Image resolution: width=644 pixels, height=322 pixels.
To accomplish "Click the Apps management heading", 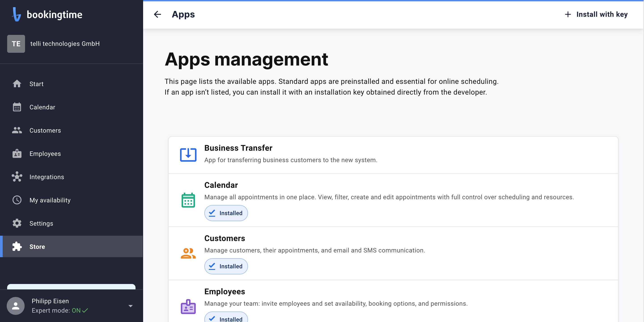I will pyautogui.click(x=246, y=59).
